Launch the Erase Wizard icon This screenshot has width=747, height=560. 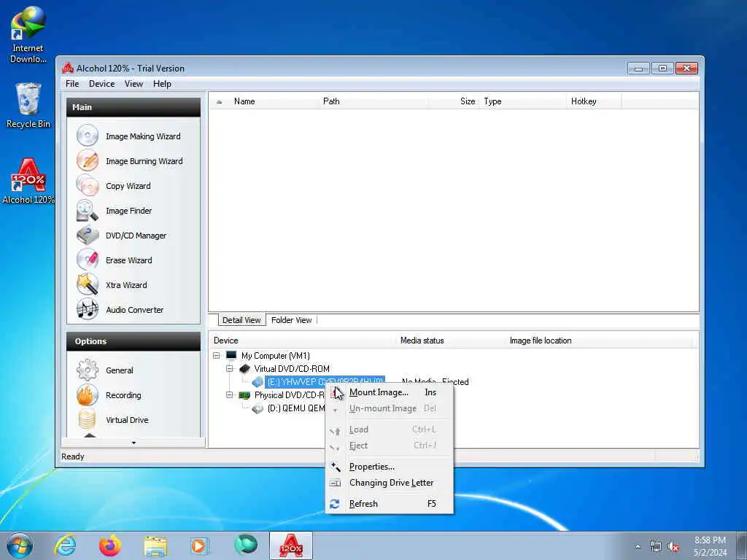coord(88,260)
